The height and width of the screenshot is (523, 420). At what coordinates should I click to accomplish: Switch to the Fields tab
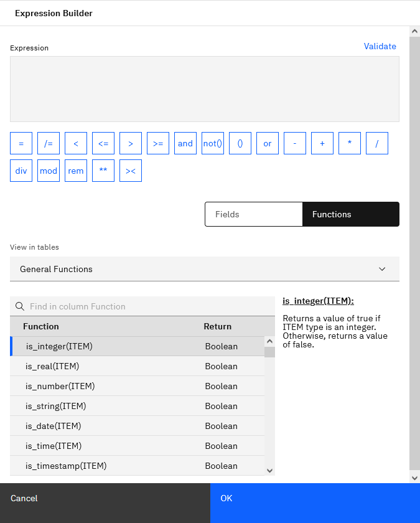coord(253,214)
